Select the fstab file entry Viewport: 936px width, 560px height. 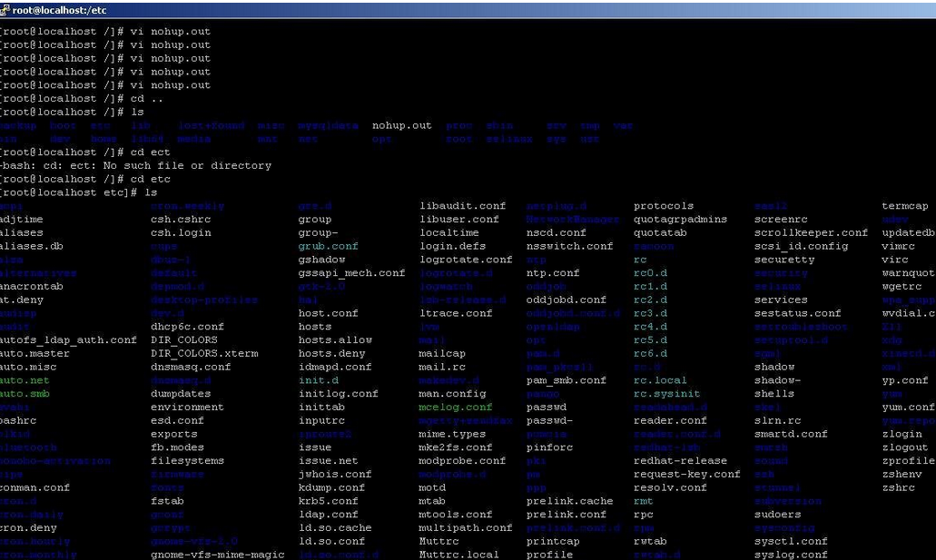click(x=168, y=500)
